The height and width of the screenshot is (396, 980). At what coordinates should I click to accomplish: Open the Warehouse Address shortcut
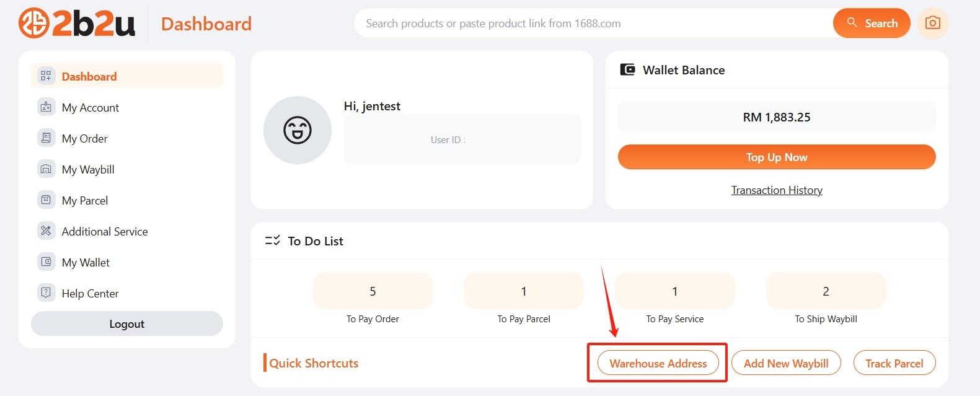[658, 363]
